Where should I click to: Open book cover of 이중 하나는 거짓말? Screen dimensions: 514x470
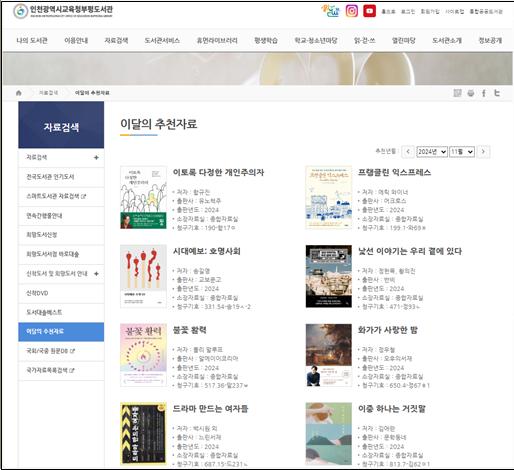coord(329,434)
